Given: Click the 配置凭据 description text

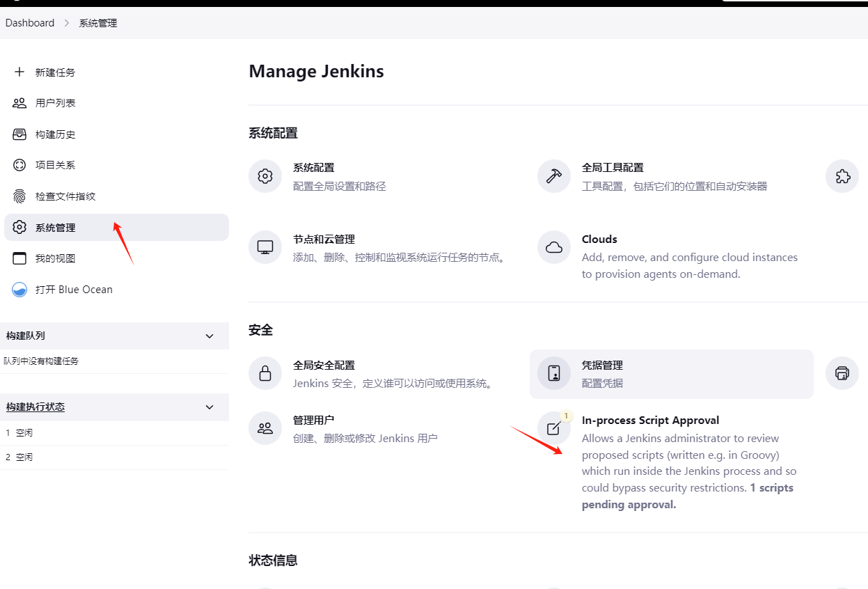Looking at the screenshot, I should point(602,383).
